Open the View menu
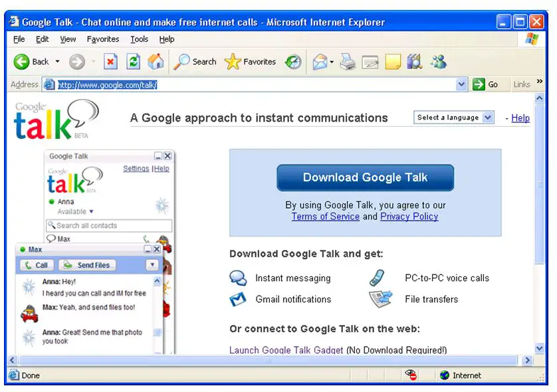The height and width of the screenshot is (392, 557). point(68,39)
